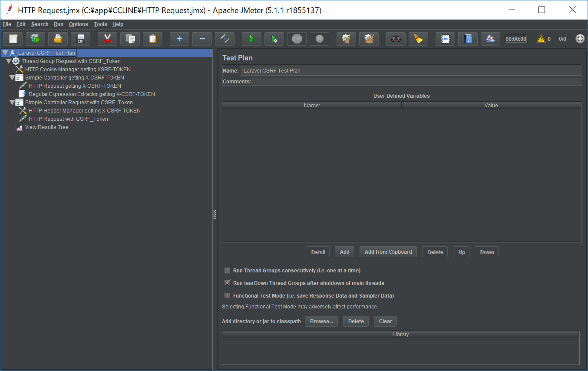
Task: Enable Run Thread Groups consecutively checkbox
Action: pyautogui.click(x=227, y=270)
